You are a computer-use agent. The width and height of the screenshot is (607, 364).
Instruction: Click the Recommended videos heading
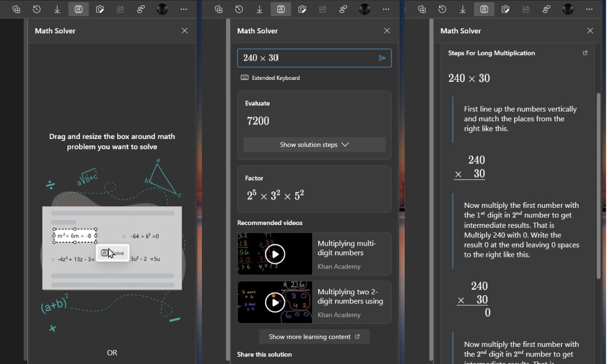270,223
